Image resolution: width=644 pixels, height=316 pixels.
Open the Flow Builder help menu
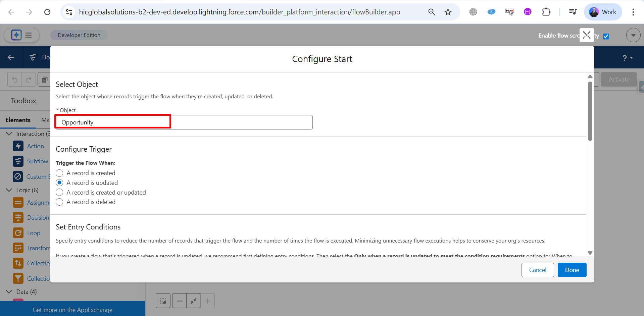coord(627,58)
